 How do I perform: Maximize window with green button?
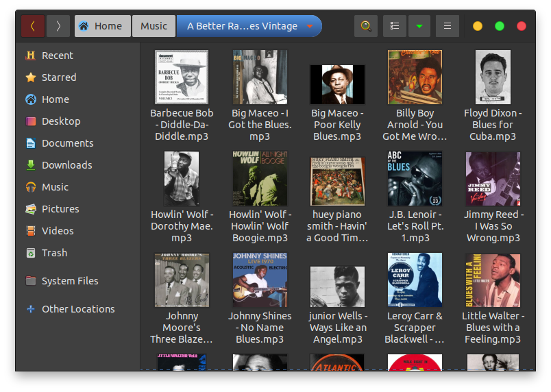tap(500, 26)
